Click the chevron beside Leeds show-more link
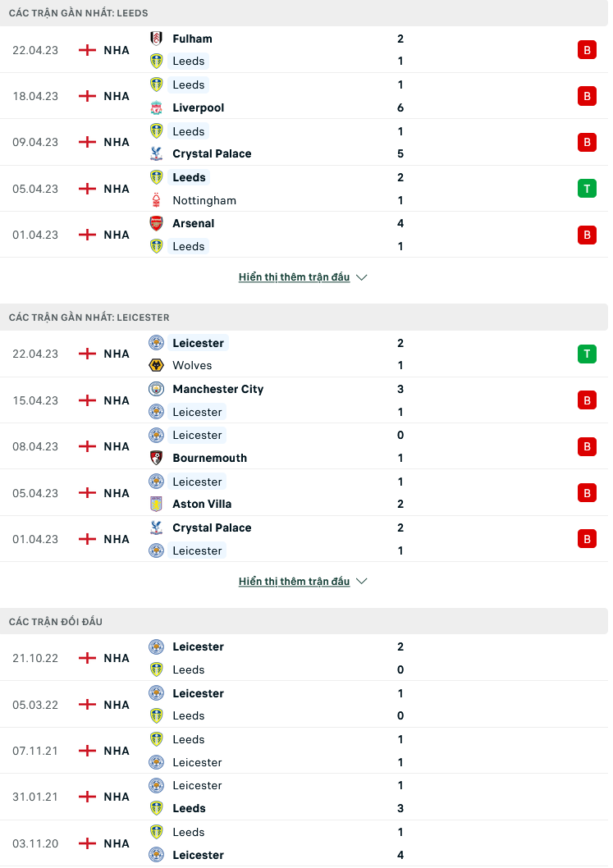 click(x=362, y=277)
